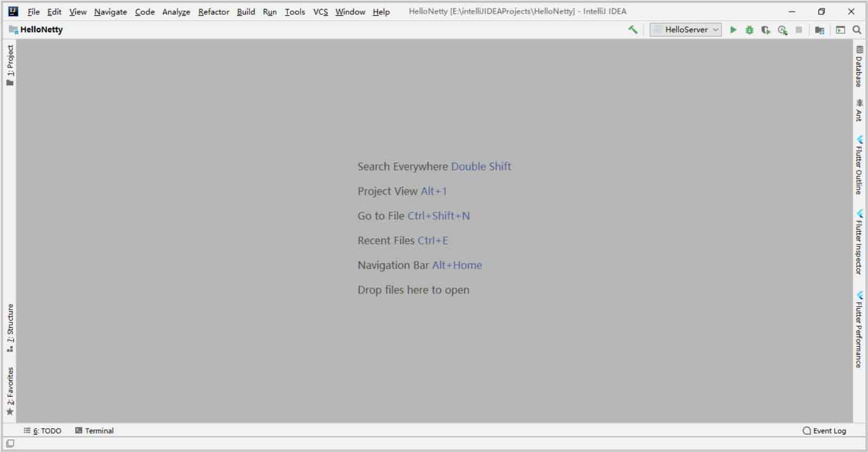Click the Build Project hammer icon
This screenshot has height=452, width=868.
click(x=633, y=30)
